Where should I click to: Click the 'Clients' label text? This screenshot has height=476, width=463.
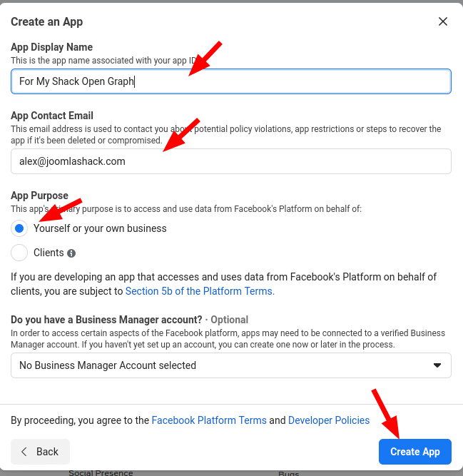[x=49, y=253]
